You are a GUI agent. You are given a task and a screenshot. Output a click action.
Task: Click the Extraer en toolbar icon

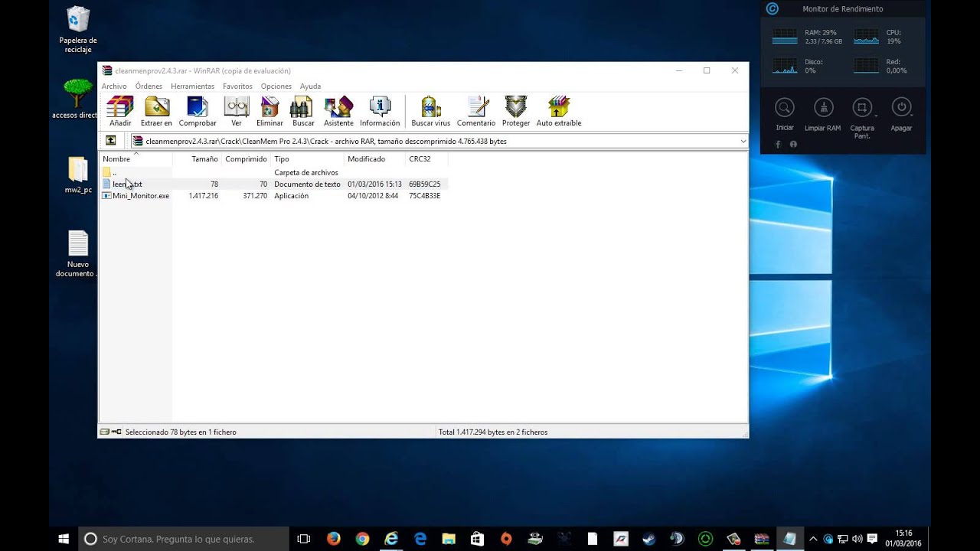[156, 111]
